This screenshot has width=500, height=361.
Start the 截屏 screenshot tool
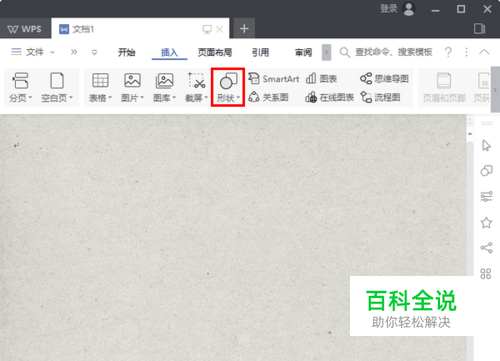(196, 87)
